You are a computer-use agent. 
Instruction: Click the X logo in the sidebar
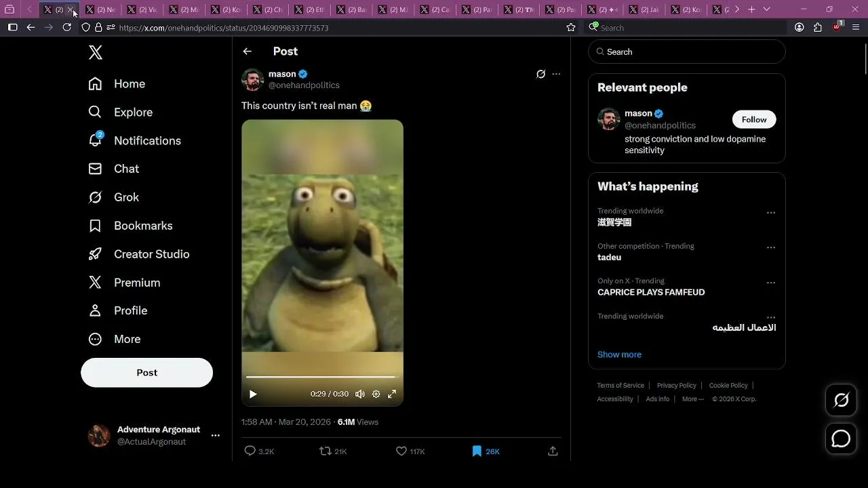pos(96,52)
